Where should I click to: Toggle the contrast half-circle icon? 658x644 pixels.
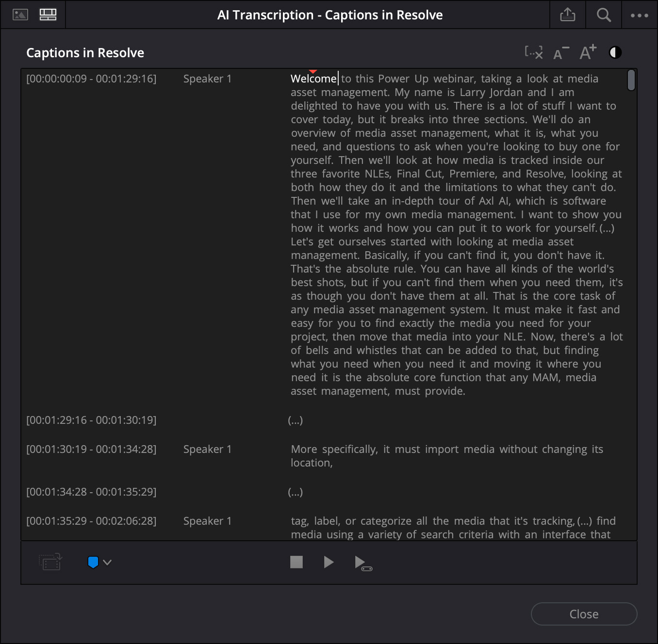(x=615, y=52)
